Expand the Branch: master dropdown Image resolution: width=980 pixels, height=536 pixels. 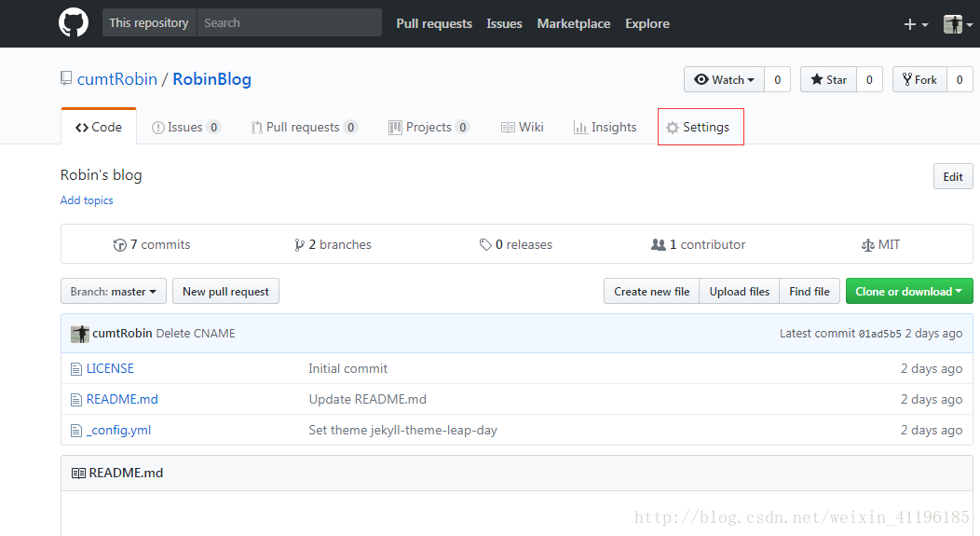[x=114, y=291]
